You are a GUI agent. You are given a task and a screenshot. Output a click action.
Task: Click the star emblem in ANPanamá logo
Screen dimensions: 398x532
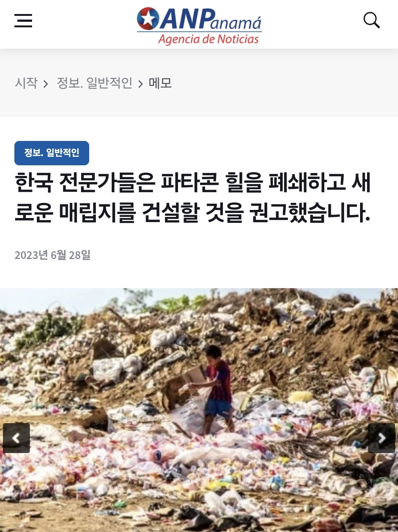[x=148, y=19]
